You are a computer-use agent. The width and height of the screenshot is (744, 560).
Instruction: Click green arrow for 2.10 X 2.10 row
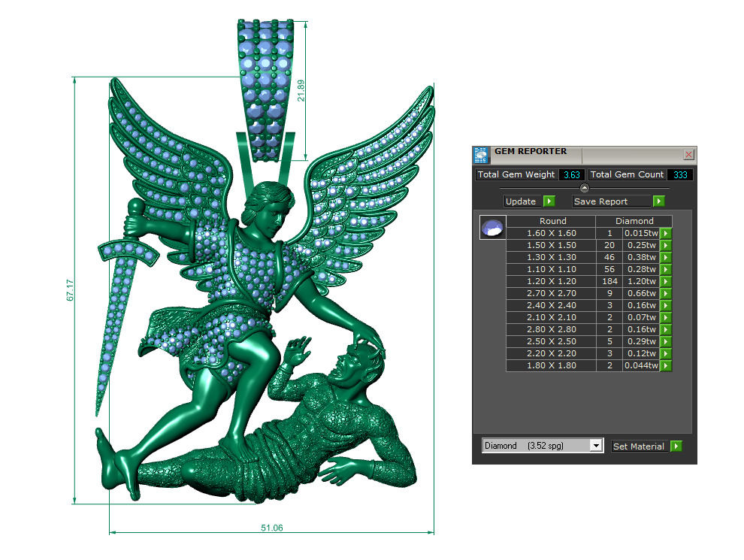(x=666, y=317)
